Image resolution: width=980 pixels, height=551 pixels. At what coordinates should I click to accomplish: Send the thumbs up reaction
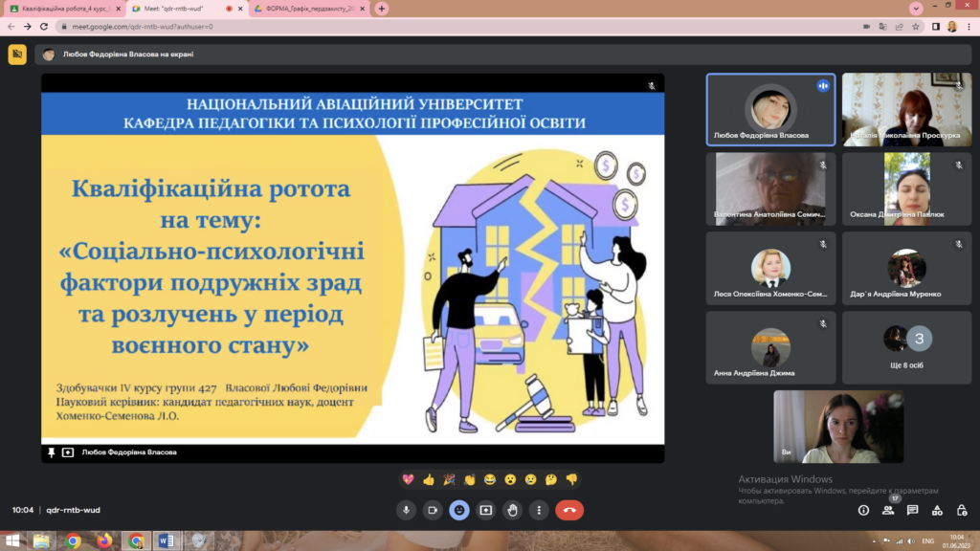[x=429, y=479]
